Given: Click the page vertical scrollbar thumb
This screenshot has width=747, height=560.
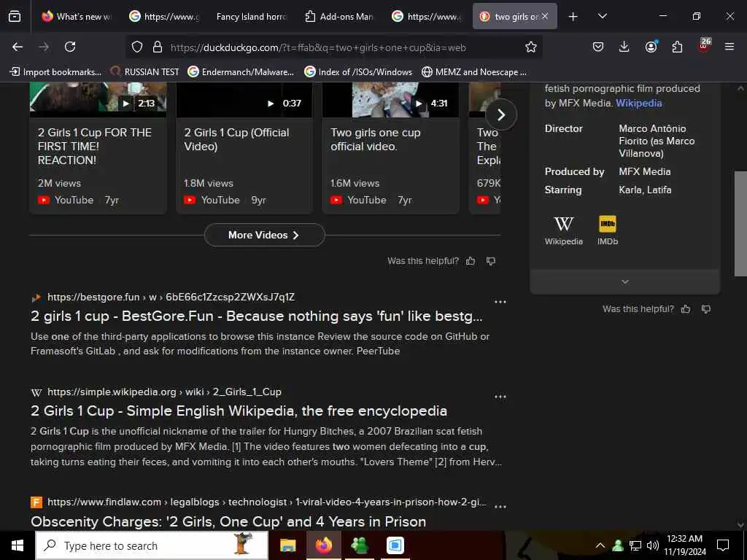Looking at the screenshot, I should point(740,223).
